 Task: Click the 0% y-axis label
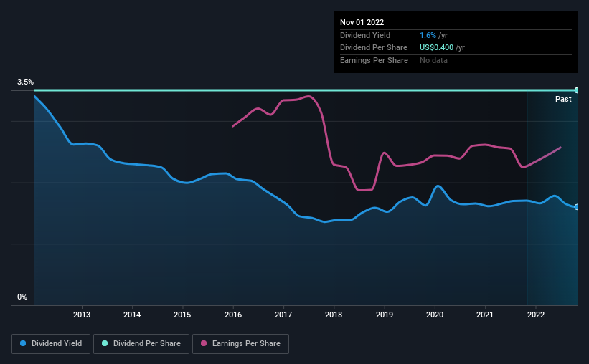[x=22, y=297]
